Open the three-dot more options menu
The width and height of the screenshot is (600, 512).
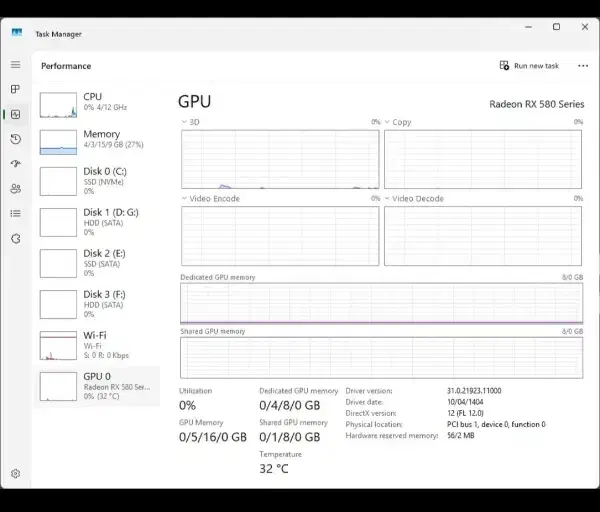point(583,66)
